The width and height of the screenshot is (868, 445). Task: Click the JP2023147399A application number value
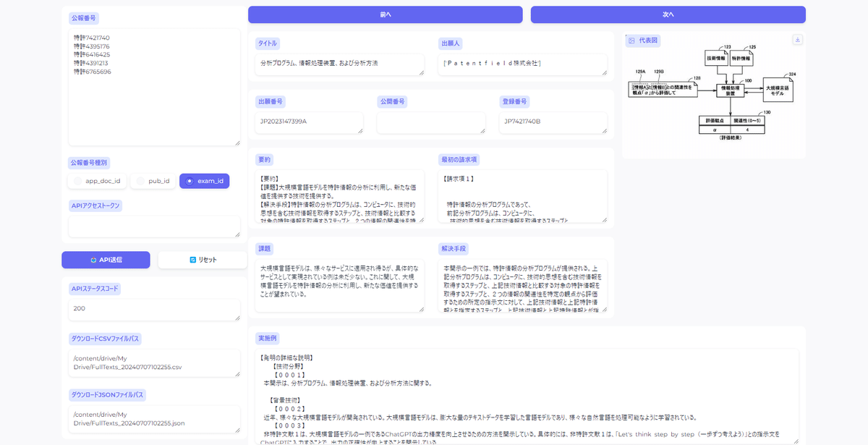tap(284, 121)
